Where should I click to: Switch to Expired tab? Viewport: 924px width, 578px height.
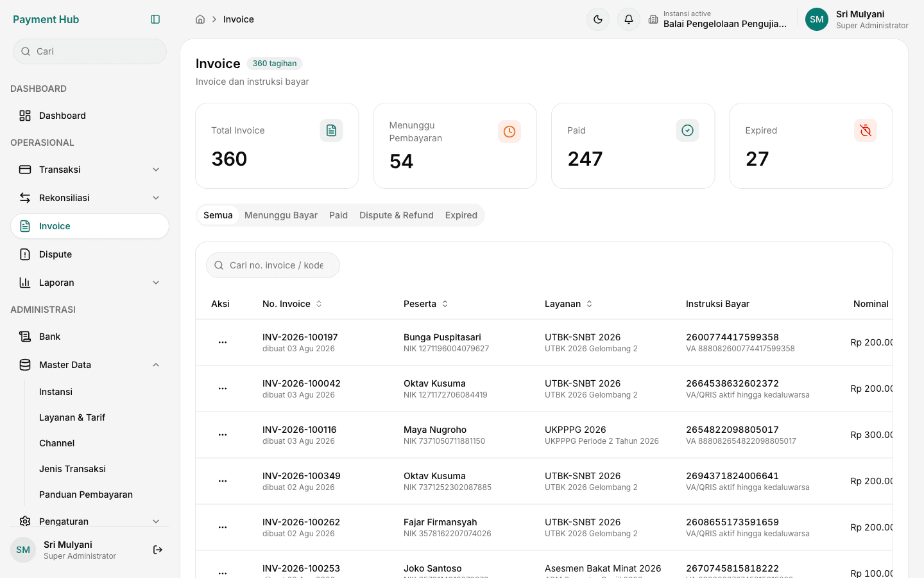[461, 215]
